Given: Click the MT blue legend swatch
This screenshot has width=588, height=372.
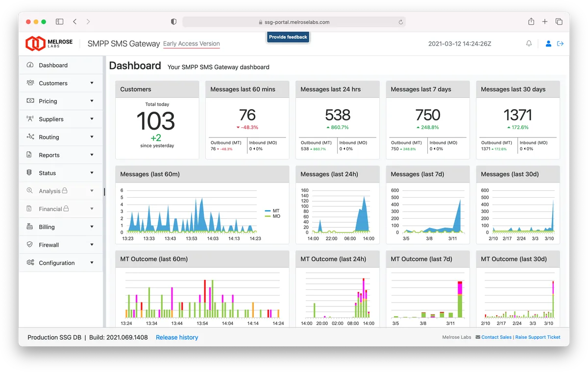Looking at the screenshot, I should pos(268,211).
